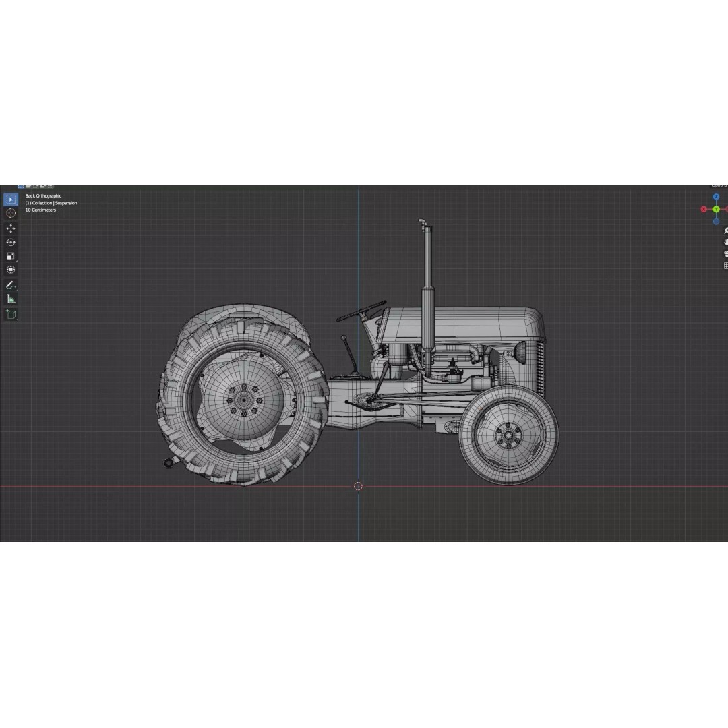
Task: Select the tractor's engine hood
Action: (x=462, y=324)
